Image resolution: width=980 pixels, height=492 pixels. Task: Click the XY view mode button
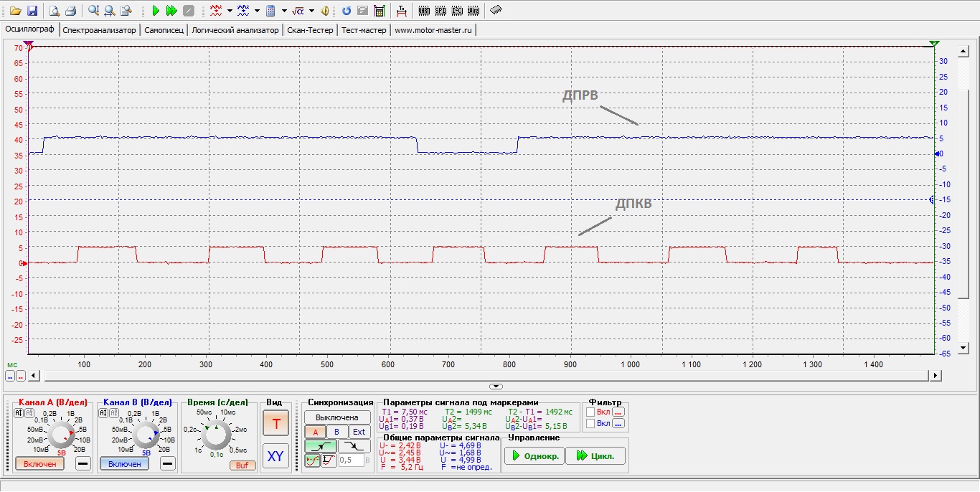[x=275, y=456]
